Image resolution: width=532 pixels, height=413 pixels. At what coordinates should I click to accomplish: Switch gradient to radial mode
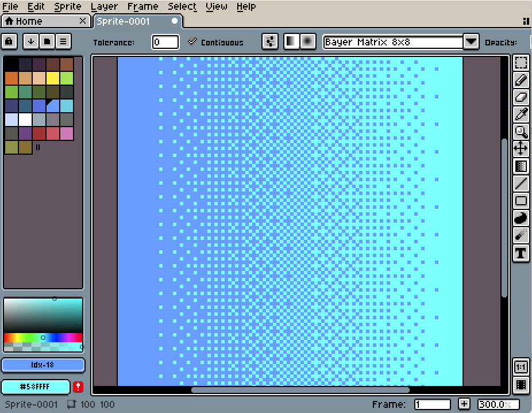307,41
